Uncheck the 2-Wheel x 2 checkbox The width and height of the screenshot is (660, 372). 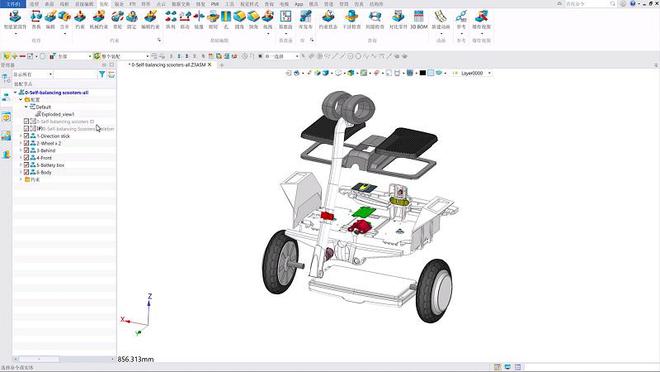[27, 143]
